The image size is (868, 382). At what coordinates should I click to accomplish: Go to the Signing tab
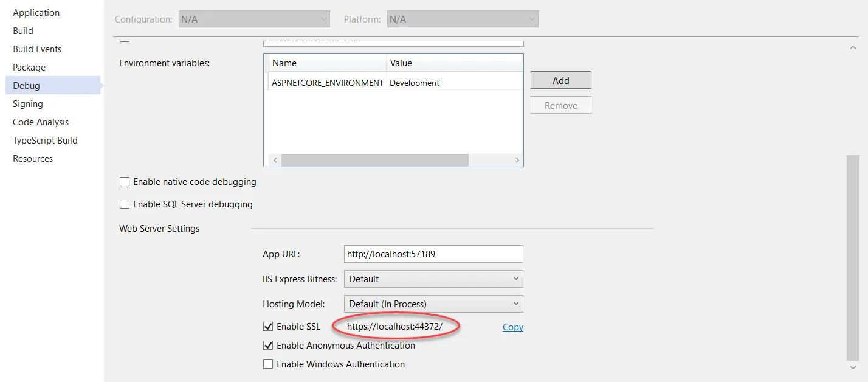(28, 104)
